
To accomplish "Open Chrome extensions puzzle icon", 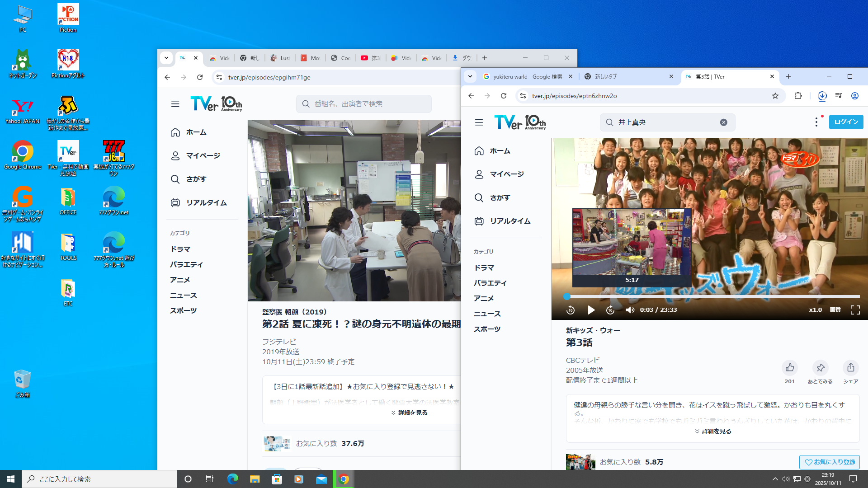I will point(798,96).
